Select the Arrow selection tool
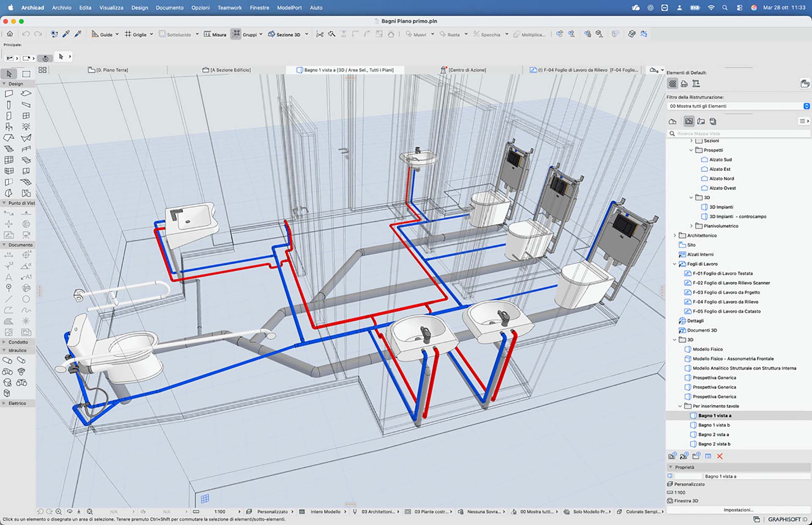The height and width of the screenshot is (525, 812). click(x=9, y=74)
